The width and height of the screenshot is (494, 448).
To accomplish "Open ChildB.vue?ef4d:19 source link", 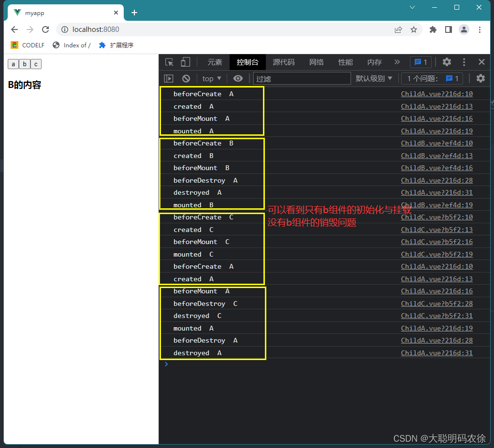I will pos(436,204).
